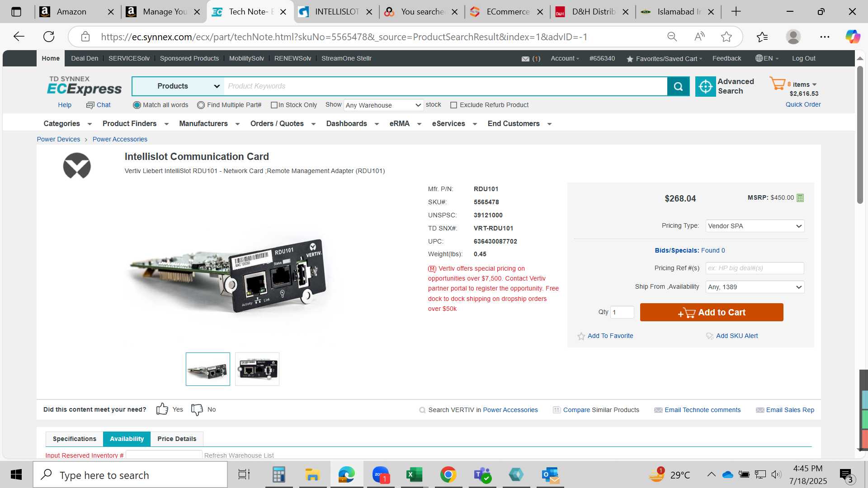
Task: Open browser settings ellipsis menu
Action: [825, 37]
